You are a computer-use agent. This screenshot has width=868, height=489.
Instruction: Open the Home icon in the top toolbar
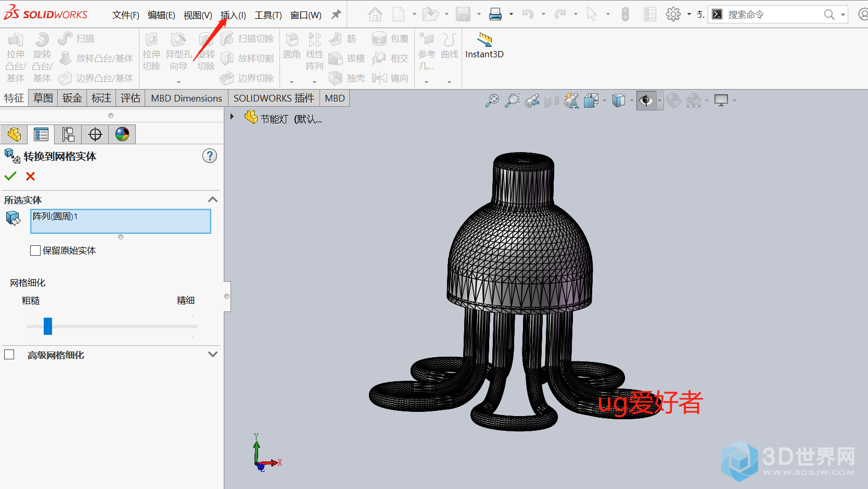(375, 14)
